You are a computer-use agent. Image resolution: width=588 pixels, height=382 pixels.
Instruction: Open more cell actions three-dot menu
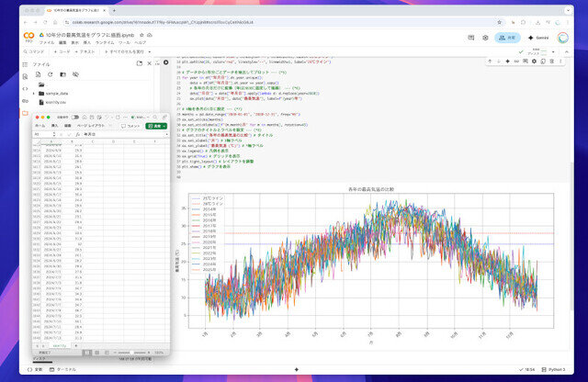coord(560,62)
